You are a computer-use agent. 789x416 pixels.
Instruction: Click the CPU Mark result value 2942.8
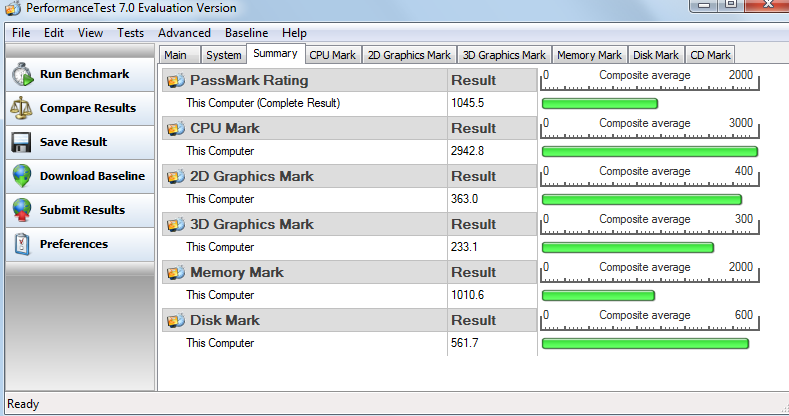click(x=467, y=151)
